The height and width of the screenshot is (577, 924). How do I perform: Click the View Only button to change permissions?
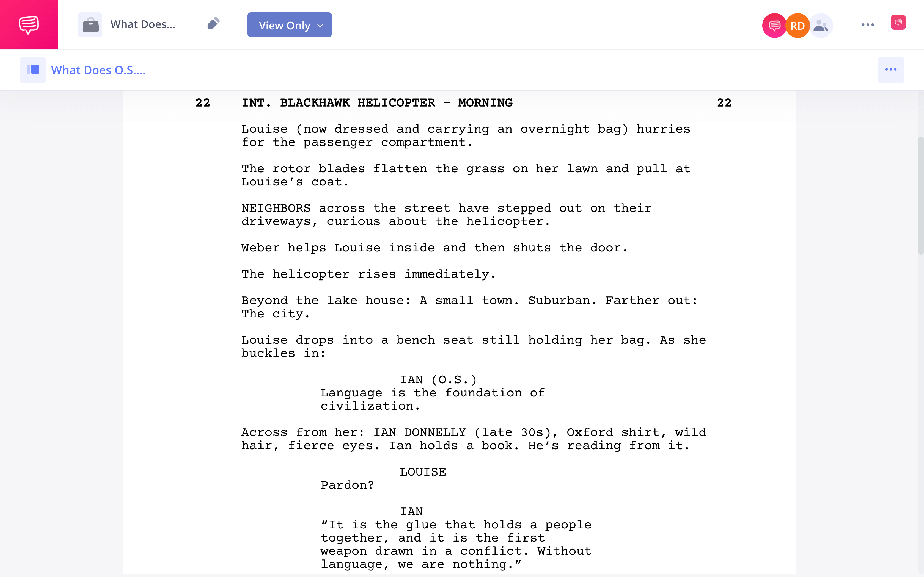click(289, 25)
